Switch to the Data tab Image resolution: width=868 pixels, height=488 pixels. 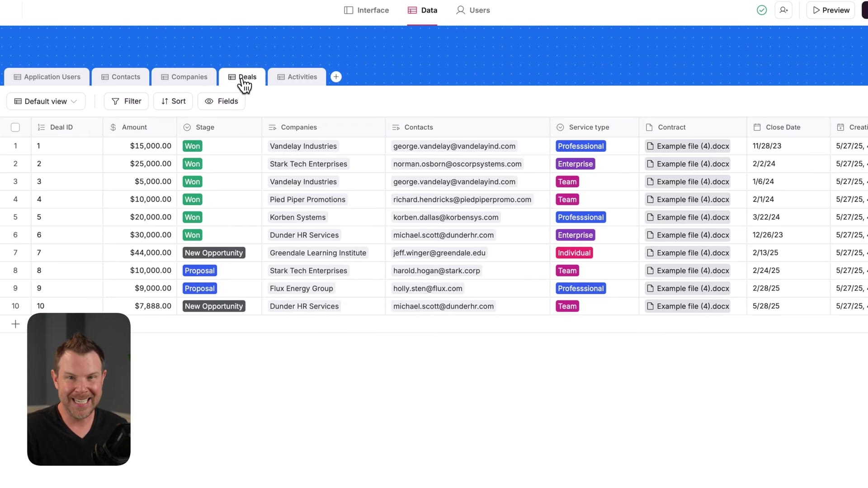click(422, 10)
